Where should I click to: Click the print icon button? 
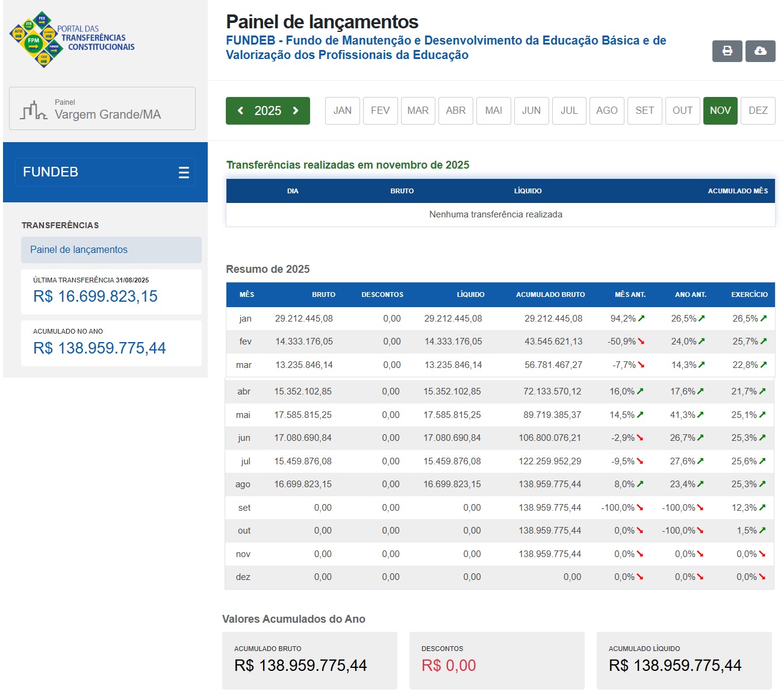tap(727, 51)
